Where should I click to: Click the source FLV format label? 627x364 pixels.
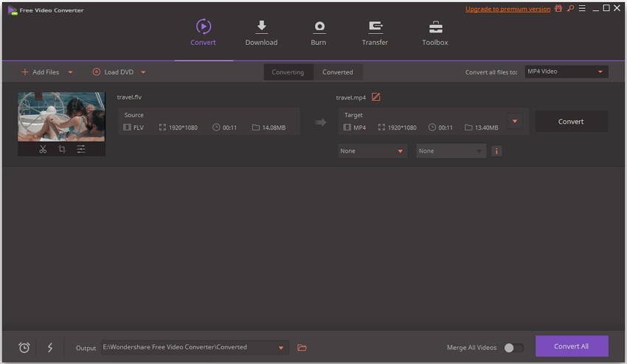point(139,127)
